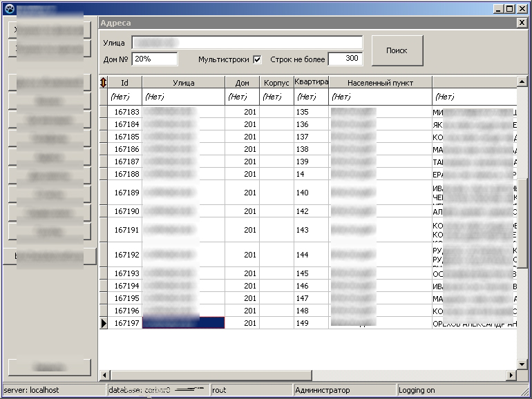Open the (Нет) filter under Дом column
Screen dimensions: 532x399
pyautogui.click(x=238, y=97)
